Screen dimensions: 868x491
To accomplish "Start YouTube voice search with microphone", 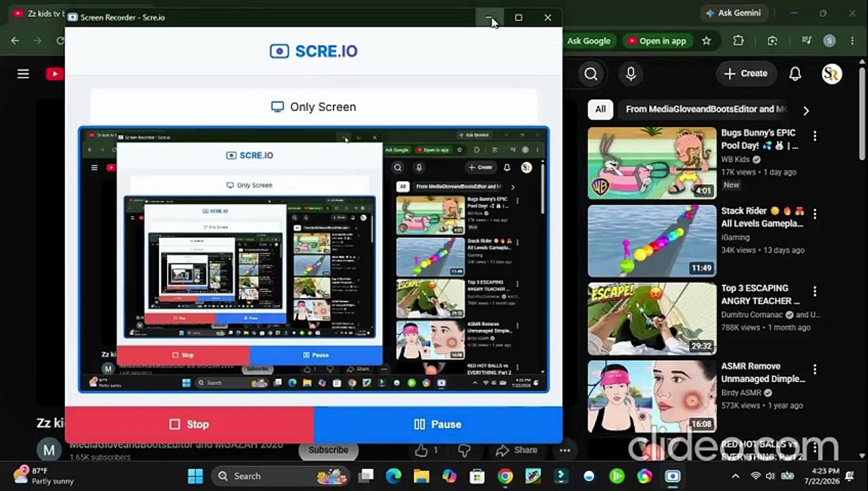I will (631, 74).
